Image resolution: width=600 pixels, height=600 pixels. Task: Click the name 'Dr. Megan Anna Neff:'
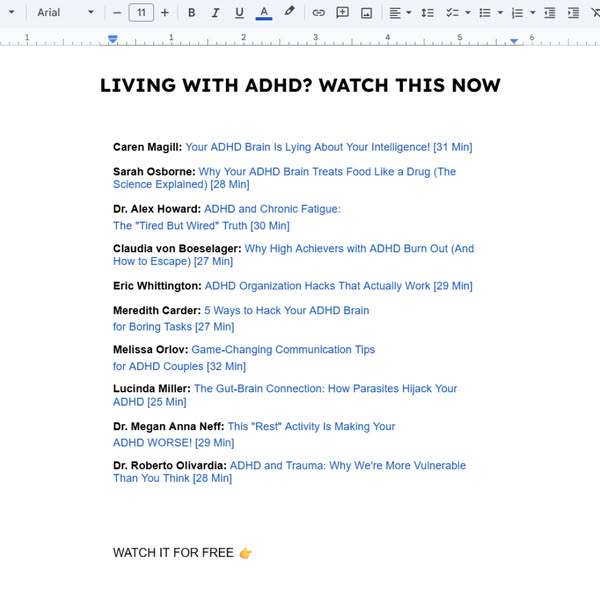click(169, 426)
